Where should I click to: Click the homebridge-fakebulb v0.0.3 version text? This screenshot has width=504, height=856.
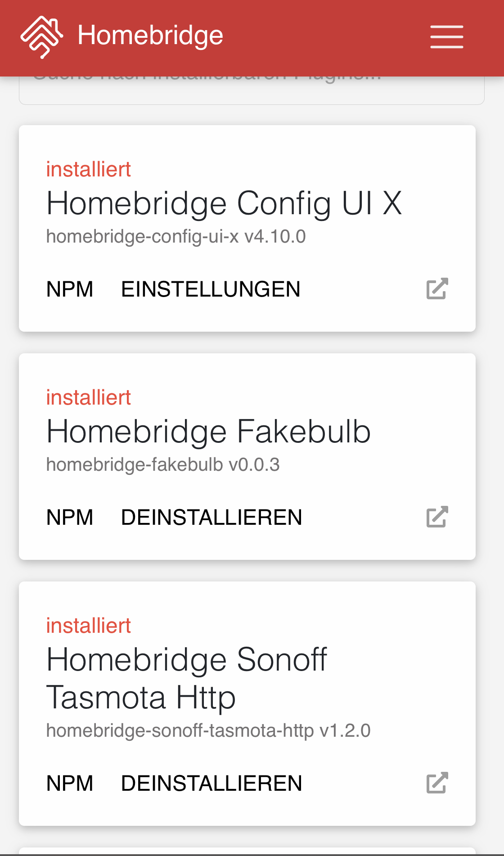[x=163, y=464]
